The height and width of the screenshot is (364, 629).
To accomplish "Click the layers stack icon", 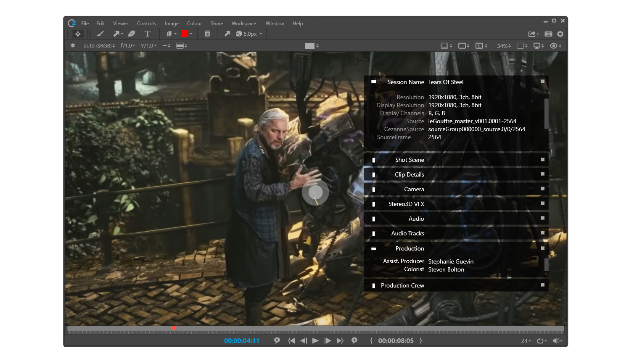I will point(73,45).
